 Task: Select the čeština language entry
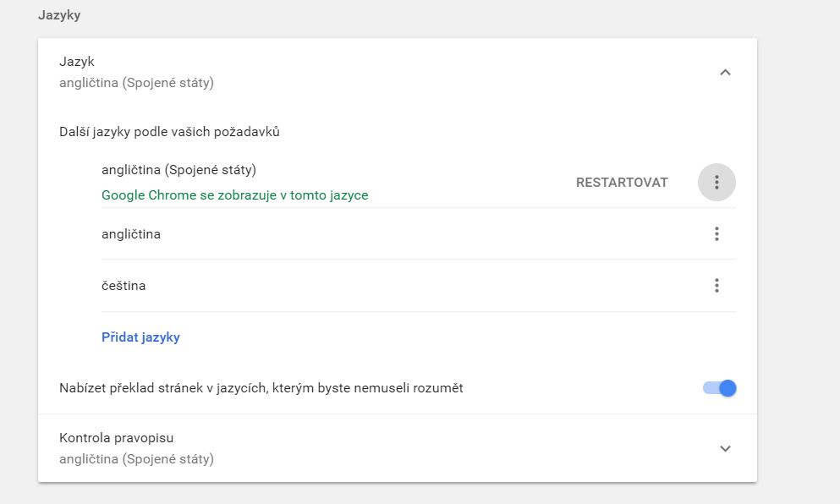click(124, 286)
